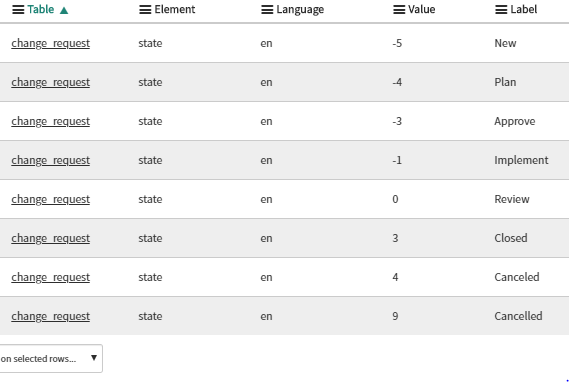Viewport: 569px width, 382px height.
Task: Open change_request link in the Implement row
Action: pos(50,160)
